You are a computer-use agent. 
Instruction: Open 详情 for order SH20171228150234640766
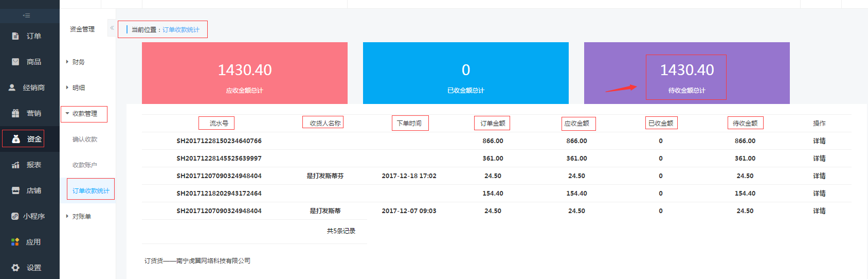pos(819,141)
